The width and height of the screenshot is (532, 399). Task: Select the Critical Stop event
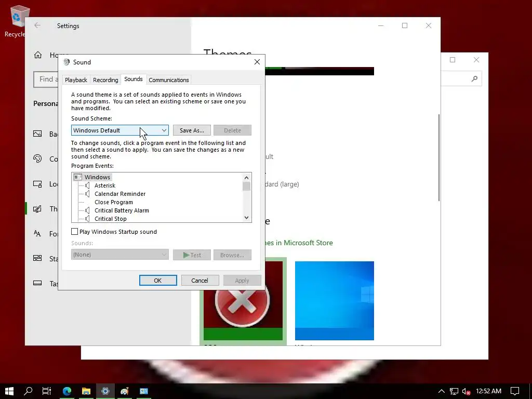pyautogui.click(x=111, y=219)
